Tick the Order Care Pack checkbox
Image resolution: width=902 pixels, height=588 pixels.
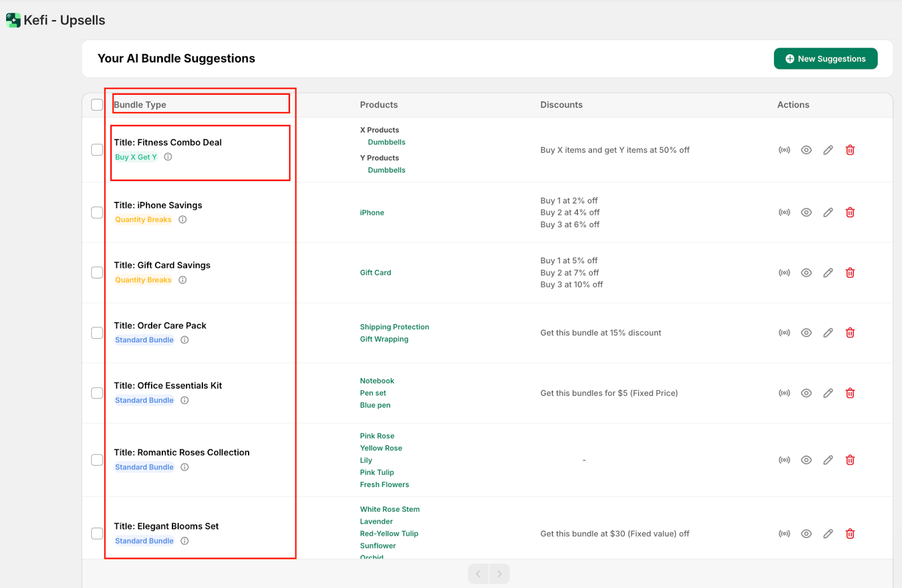click(97, 333)
